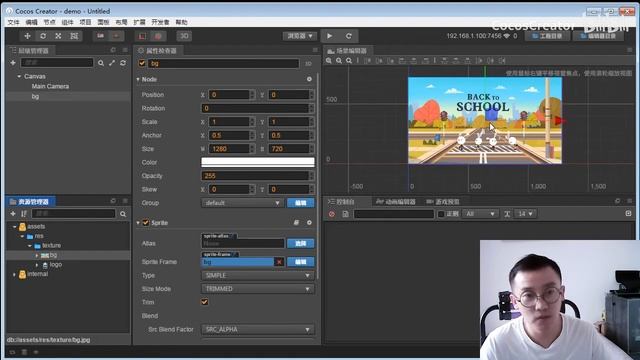Zoom out the scene editor
This screenshot has height=360, width=640.
[339, 60]
